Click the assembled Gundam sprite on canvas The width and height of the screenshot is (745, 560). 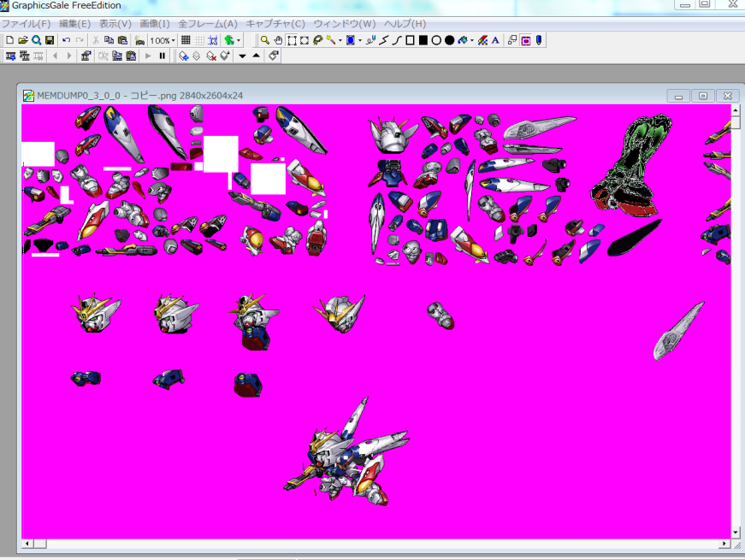[x=348, y=452]
